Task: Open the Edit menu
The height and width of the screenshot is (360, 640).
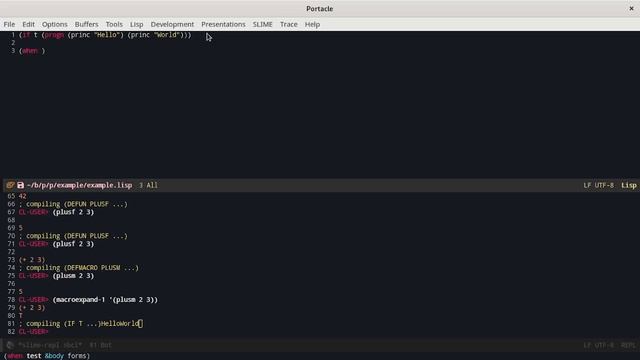Action: coord(28,24)
